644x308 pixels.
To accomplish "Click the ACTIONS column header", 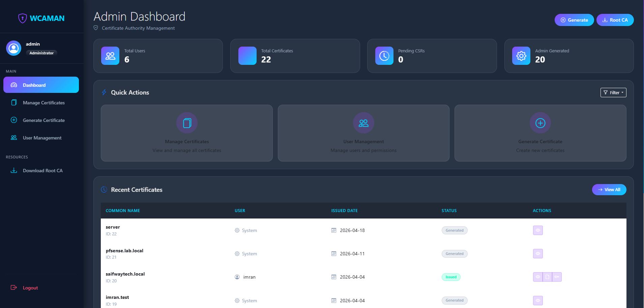I will click(542, 210).
